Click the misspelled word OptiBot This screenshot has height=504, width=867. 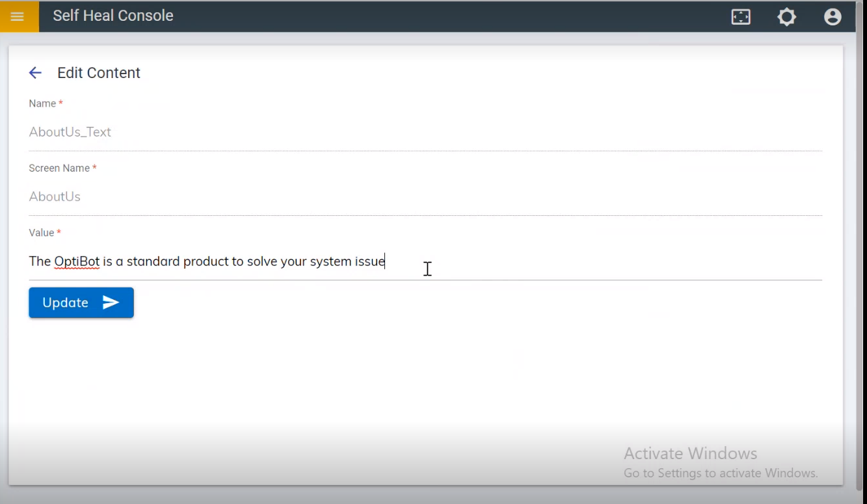coord(77,261)
